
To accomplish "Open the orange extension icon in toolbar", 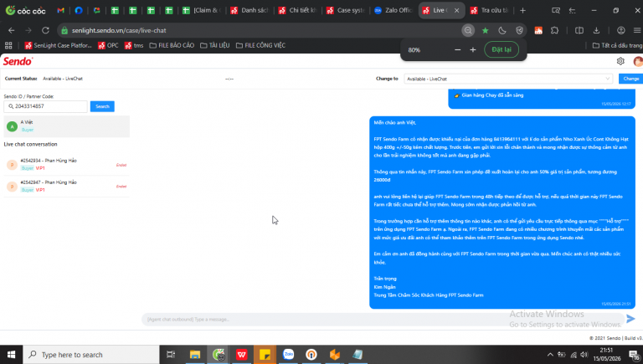I will (x=538, y=30).
